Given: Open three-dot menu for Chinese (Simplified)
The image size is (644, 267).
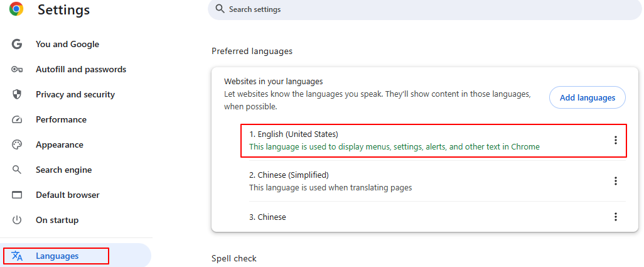Looking at the screenshot, I should click(x=615, y=181).
